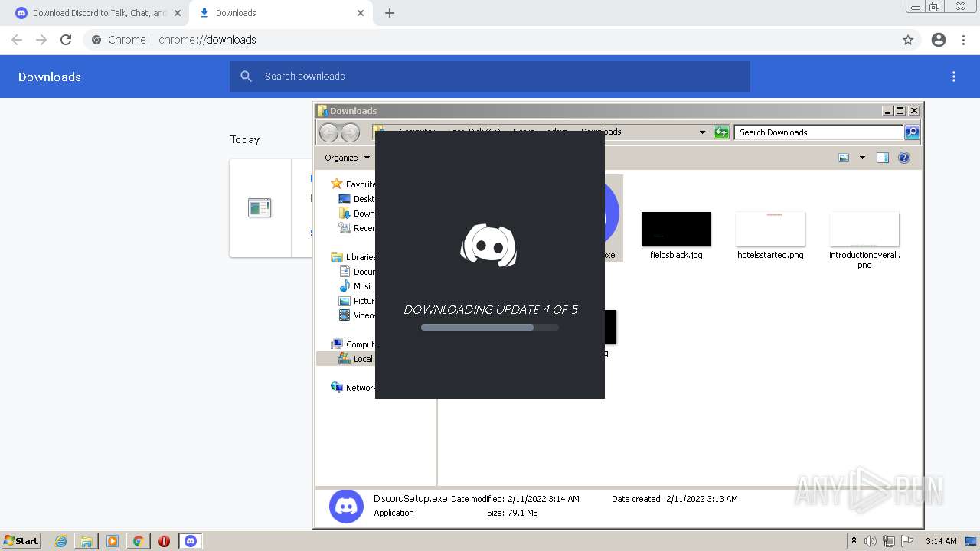Switch to the Download Discord tab
Screen dimensions: 980x551
tap(96, 13)
